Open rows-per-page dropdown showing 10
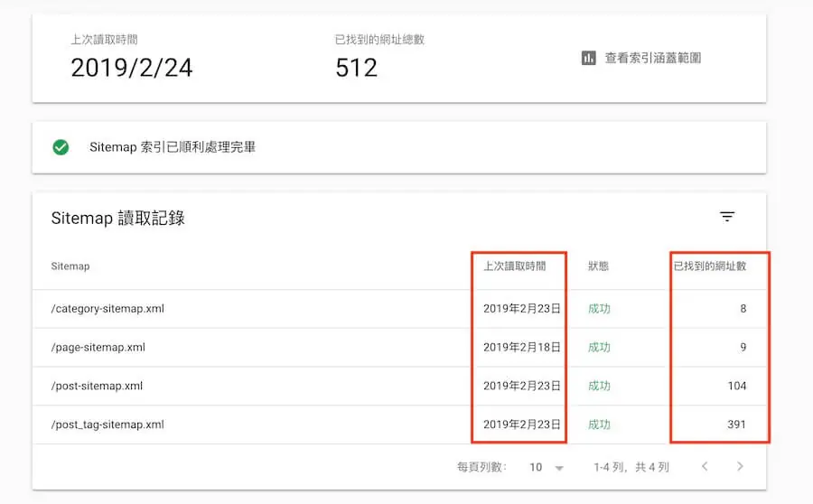The image size is (813, 504). [546, 467]
